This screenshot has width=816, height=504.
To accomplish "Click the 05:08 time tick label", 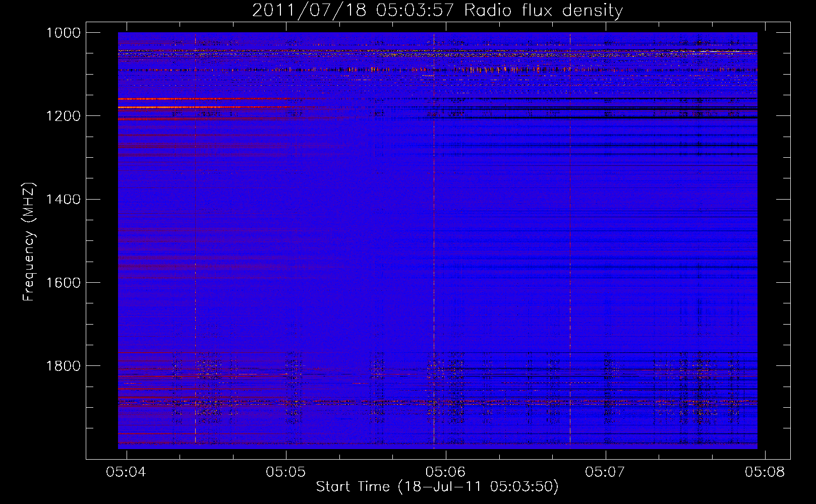I will click(765, 472).
